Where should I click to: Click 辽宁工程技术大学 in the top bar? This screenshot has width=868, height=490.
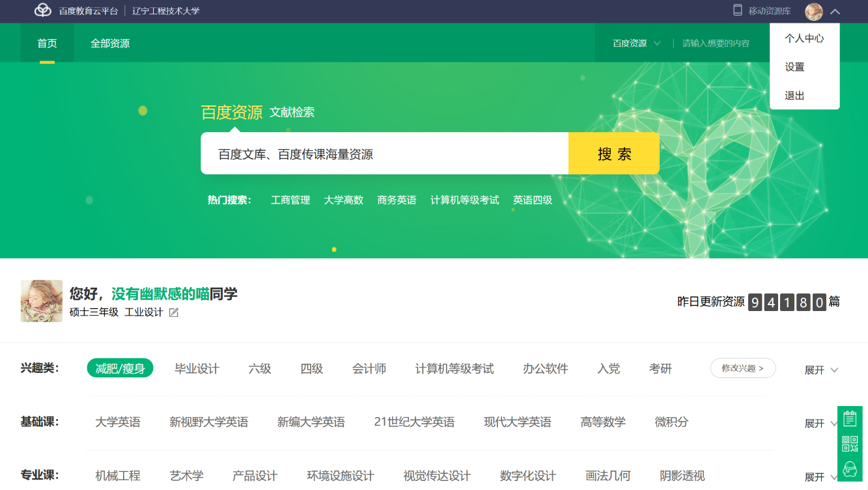[166, 11]
